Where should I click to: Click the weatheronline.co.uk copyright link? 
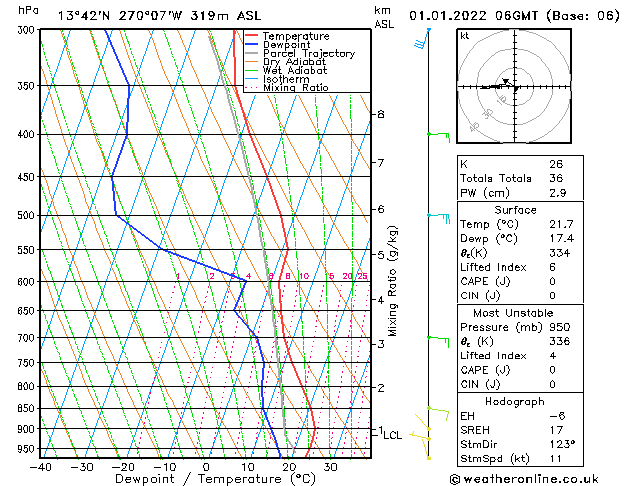(x=524, y=479)
